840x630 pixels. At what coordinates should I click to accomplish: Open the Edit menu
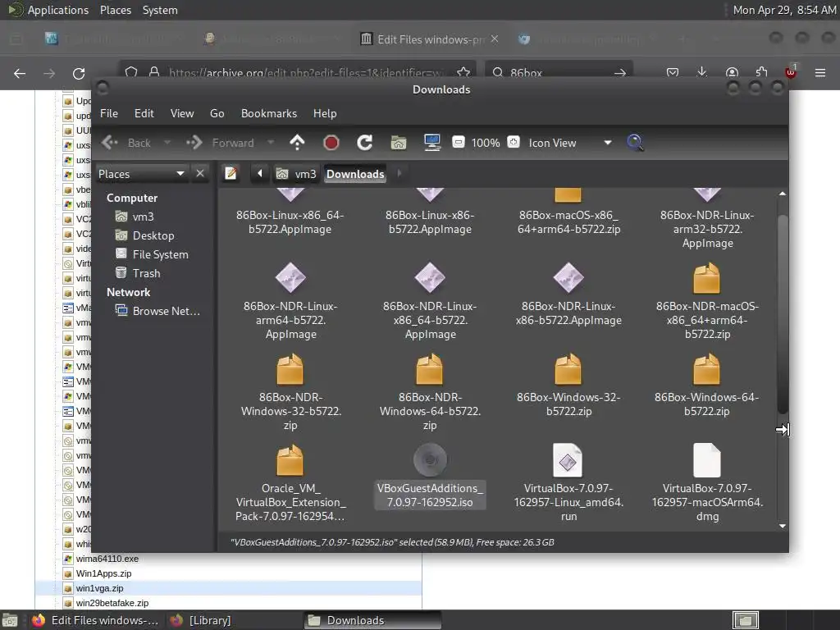click(x=144, y=113)
